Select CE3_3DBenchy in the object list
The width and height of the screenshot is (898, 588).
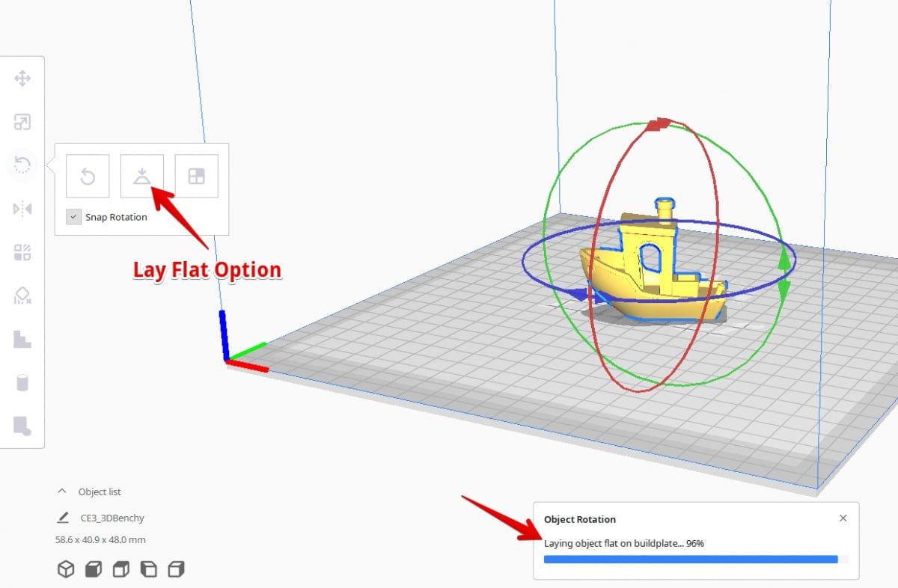tap(111, 517)
